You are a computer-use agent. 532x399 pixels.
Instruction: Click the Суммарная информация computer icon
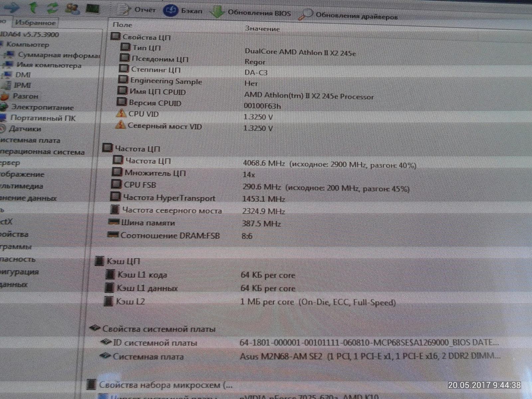point(9,55)
